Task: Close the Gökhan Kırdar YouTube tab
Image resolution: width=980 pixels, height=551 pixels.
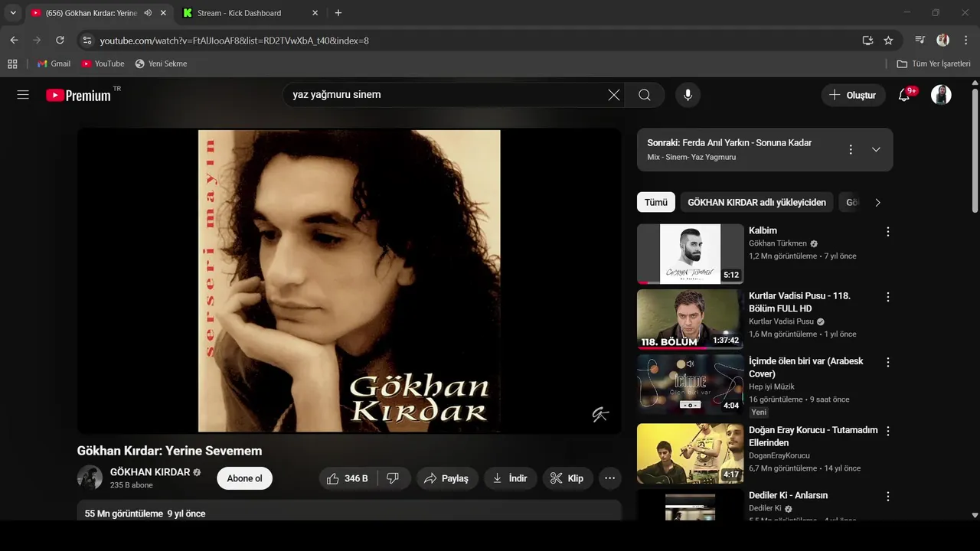Action: (x=163, y=13)
